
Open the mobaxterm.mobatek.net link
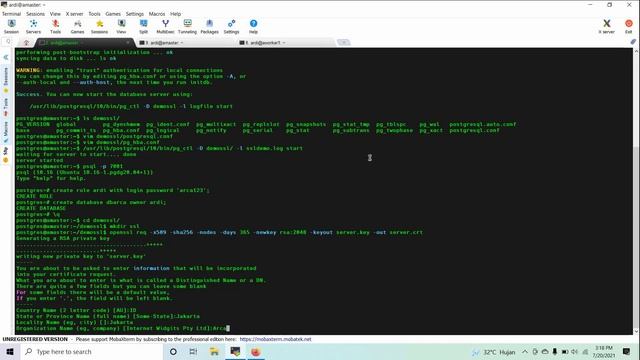pos(275,339)
